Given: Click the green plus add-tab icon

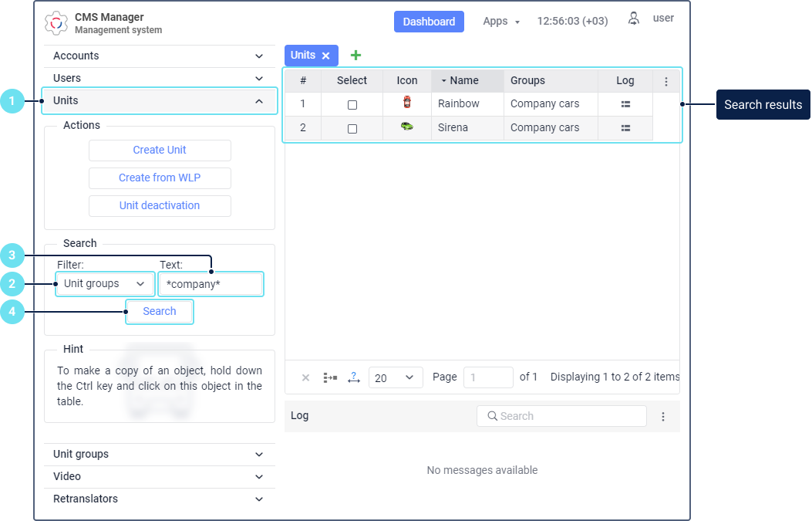Looking at the screenshot, I should point(355,55).
